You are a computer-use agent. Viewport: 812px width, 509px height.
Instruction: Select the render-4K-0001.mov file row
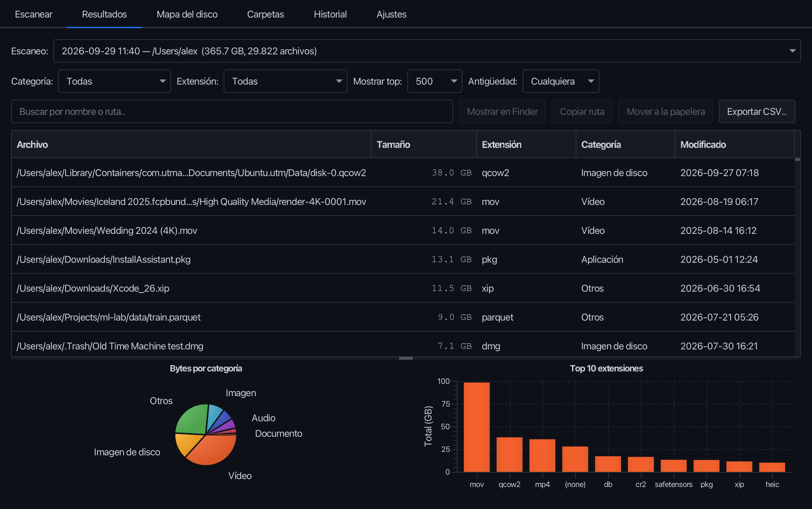point(403,202)
